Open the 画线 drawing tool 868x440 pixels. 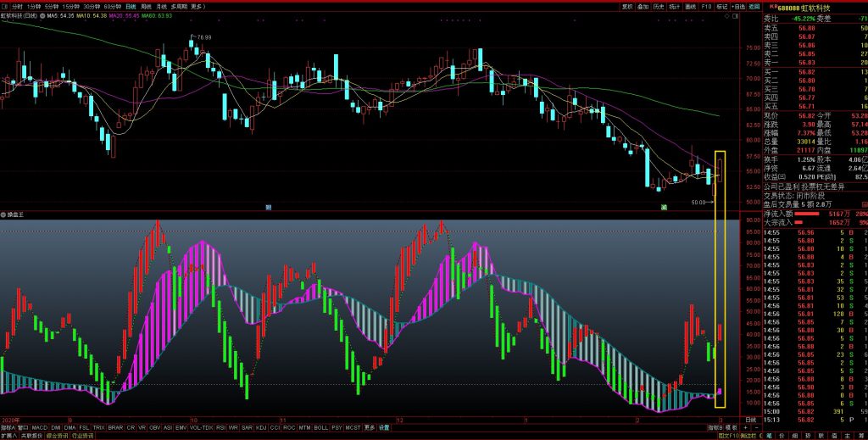pos(690,6)
